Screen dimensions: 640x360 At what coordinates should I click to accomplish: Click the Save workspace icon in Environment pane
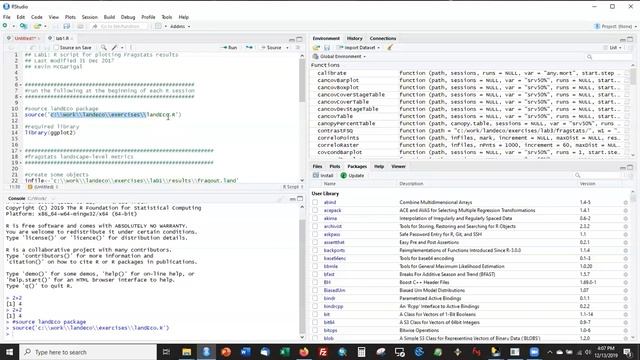[x=327, y=47]
